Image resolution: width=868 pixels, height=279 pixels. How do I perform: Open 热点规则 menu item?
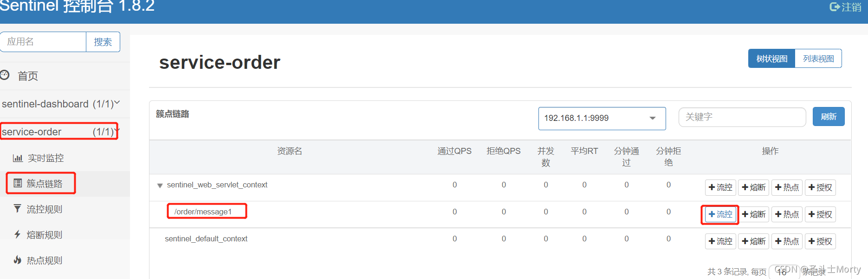pyautogui.click(x=45, y=260)
